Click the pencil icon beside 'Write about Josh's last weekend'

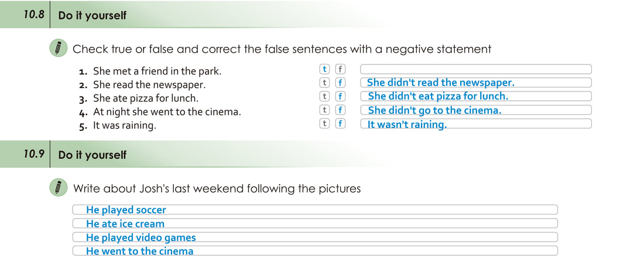coord(58,188)
